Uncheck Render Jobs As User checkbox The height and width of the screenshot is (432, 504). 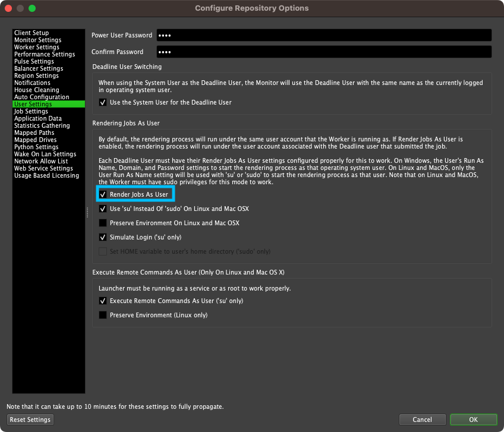(x=103, y=194)
